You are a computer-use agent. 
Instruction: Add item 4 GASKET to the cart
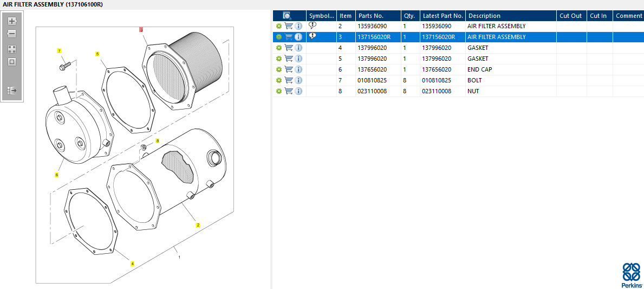click(x=289, y=48)
